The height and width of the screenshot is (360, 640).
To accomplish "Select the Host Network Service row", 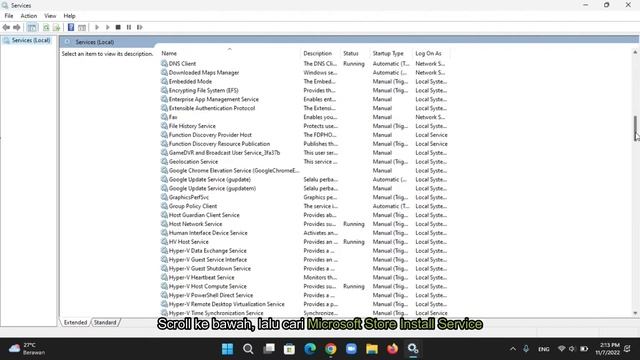I will tap(304, 224).
